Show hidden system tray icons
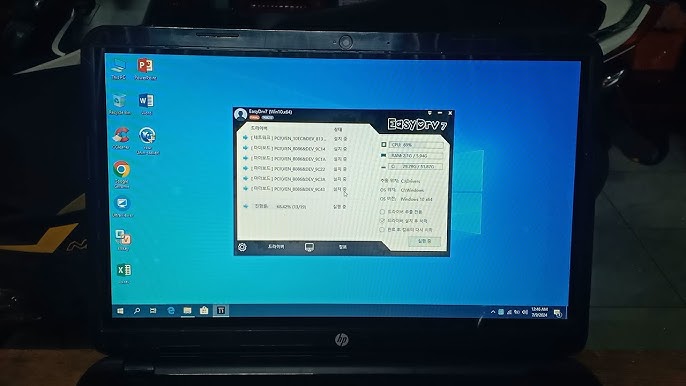The width and height of the screenshot is (686, 386). [493, 312]
